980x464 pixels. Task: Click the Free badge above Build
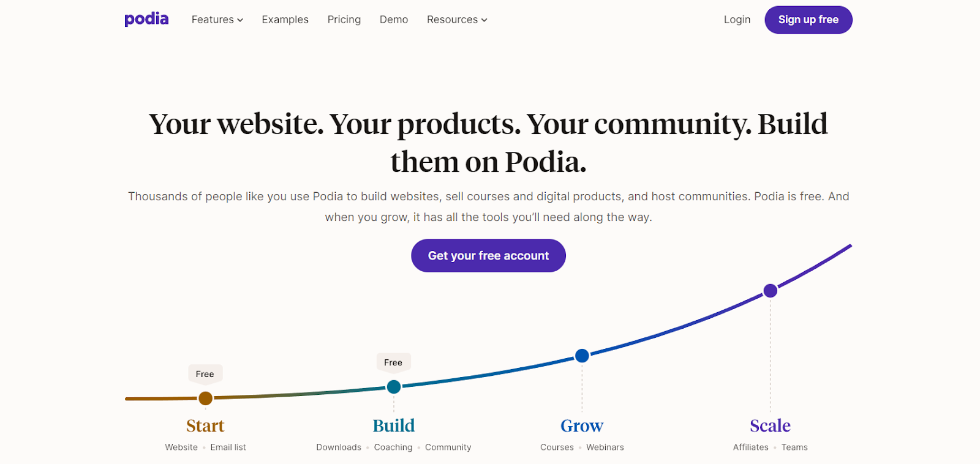click(x=393, y=362)
